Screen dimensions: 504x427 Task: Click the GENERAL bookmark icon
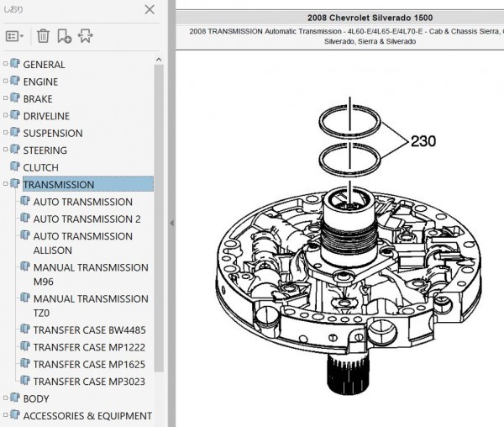[x=15, y=63]
